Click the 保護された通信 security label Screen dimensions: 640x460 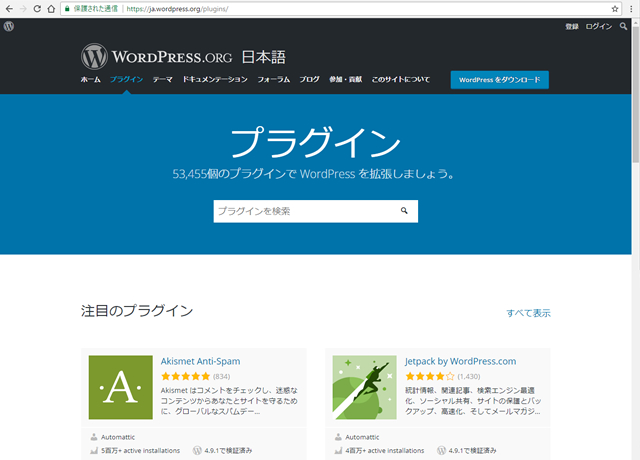pyautogui.click(x=96, y=9)
